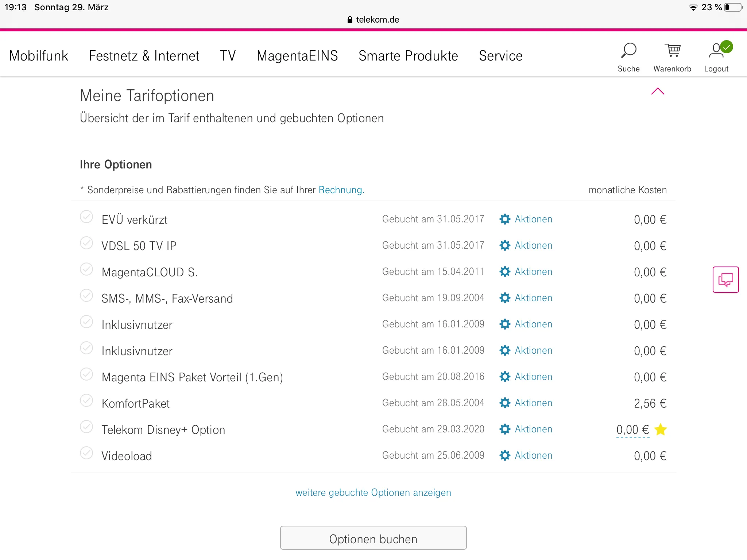
Task: Click gear icon for Magenta EINS Paket Vorteil
Action: [505, 377]
